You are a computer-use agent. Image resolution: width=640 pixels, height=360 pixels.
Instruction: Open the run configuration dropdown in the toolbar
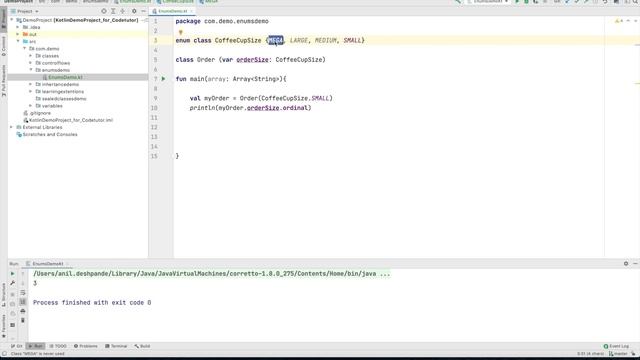[x=488, y=2]
